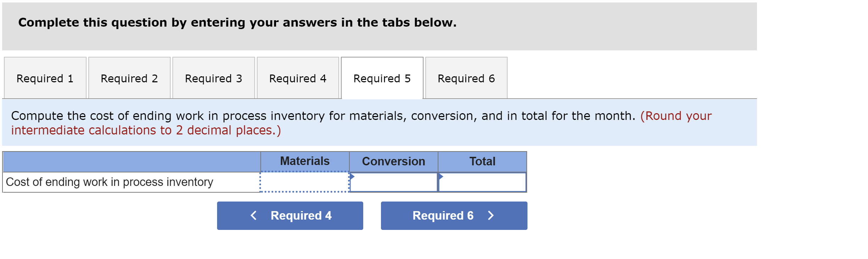This screenshot has height=259, width=868.
Task: Select the Materials column header
Action: click(304, 161)
